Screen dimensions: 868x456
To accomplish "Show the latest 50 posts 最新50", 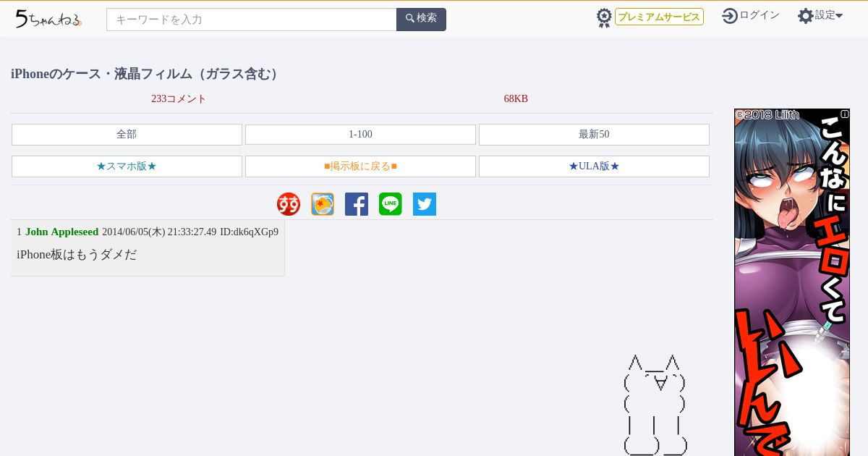I will 594,135.
